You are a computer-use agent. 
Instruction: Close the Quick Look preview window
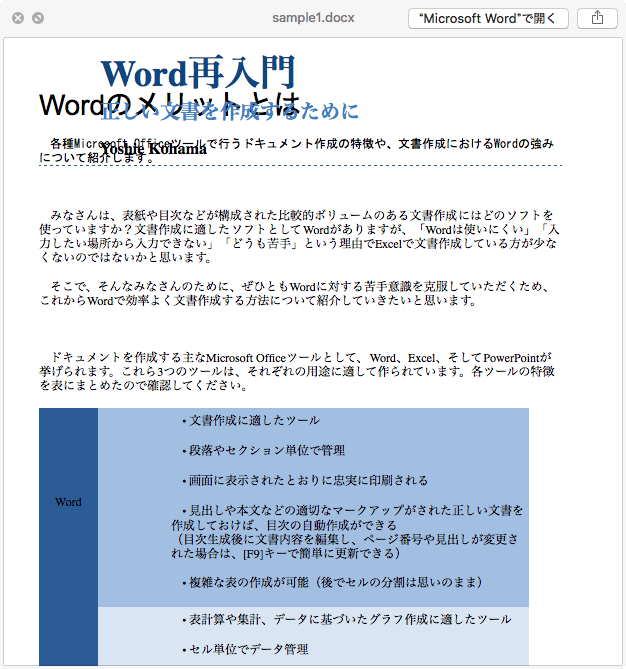point(18,18)
